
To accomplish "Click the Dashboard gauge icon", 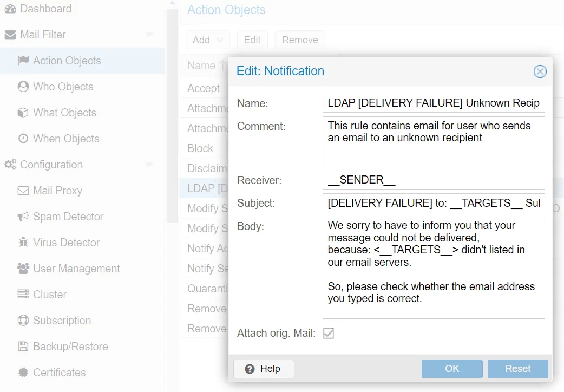I will (10, 9).
